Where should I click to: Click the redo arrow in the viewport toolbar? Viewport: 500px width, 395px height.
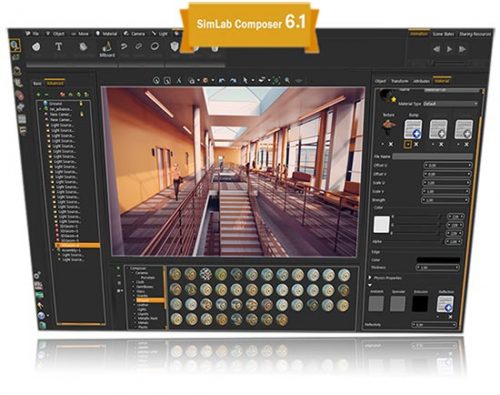tap(233, 80)
